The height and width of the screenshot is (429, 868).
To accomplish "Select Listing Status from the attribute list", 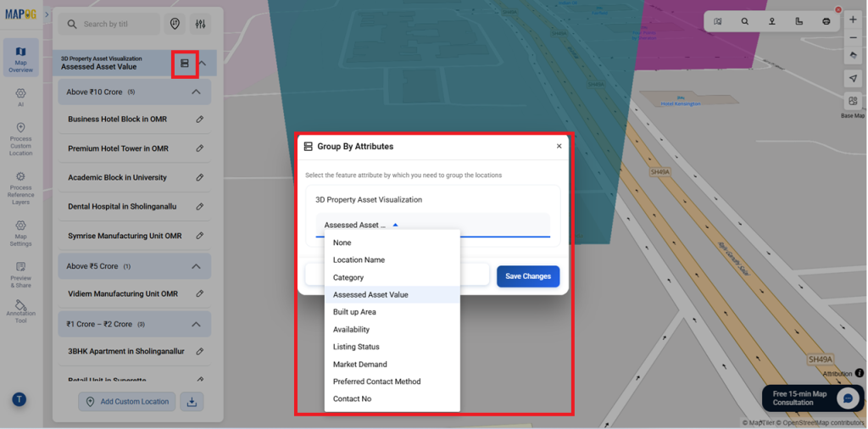I will pyautogui.click(x=392, y=347).
